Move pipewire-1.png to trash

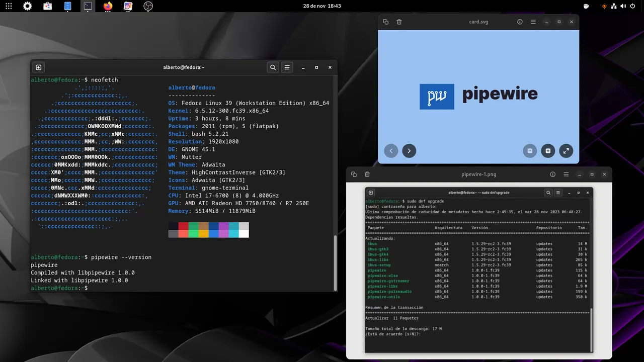[x=367, y=174]
